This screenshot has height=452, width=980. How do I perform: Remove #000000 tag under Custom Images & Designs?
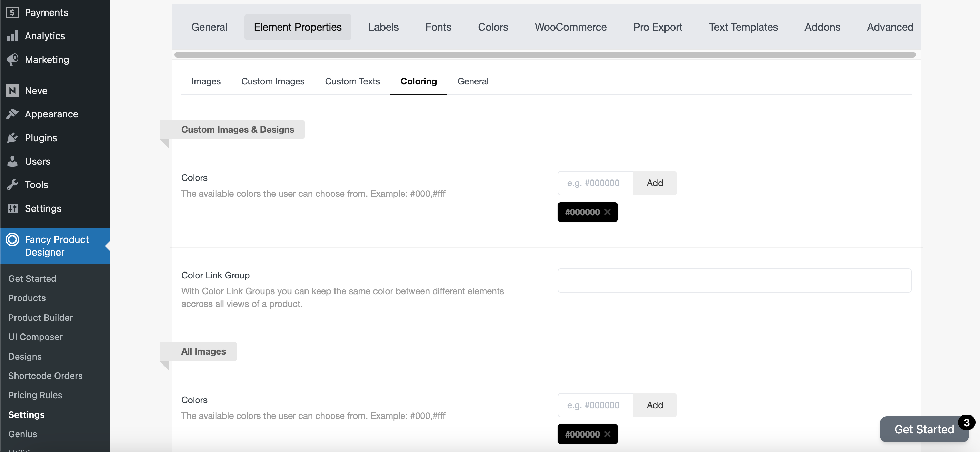608,212
